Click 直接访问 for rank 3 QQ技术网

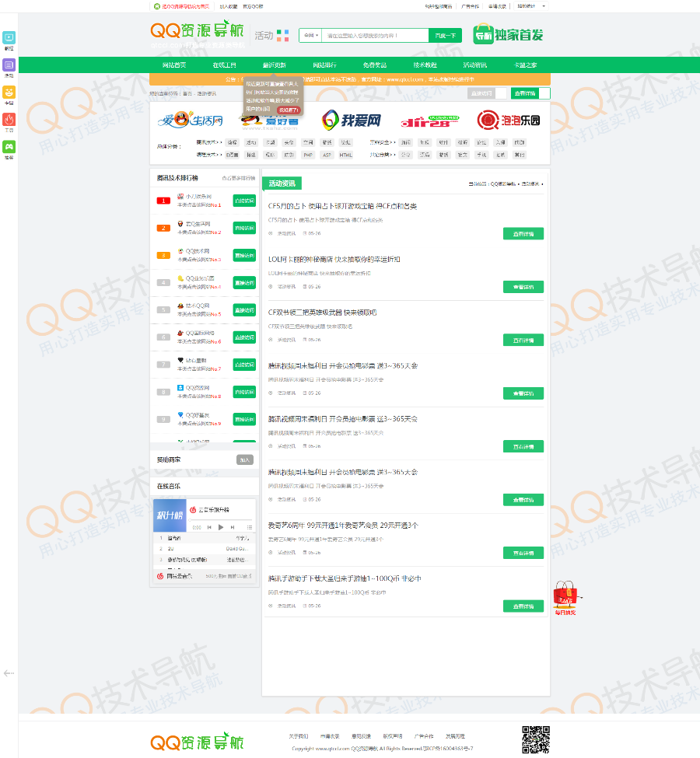pos(244,255)
